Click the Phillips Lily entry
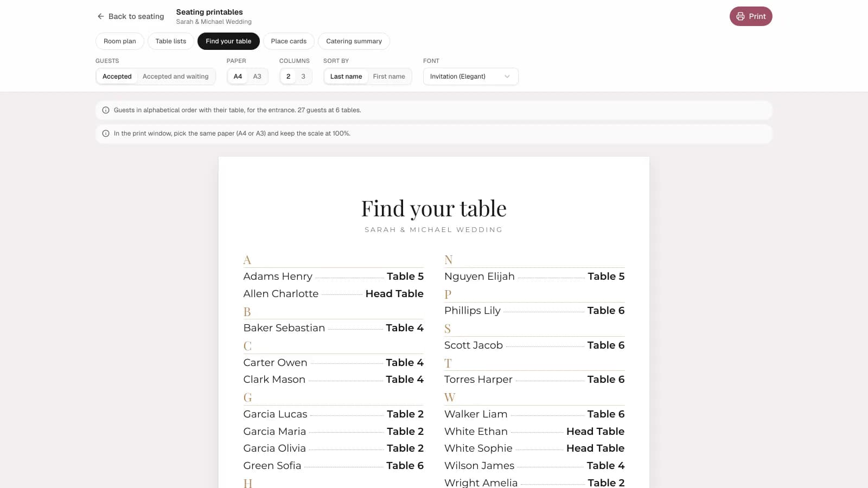Viewport: 868px width, 488px height. pyautogui.click(x=534, y=311)
